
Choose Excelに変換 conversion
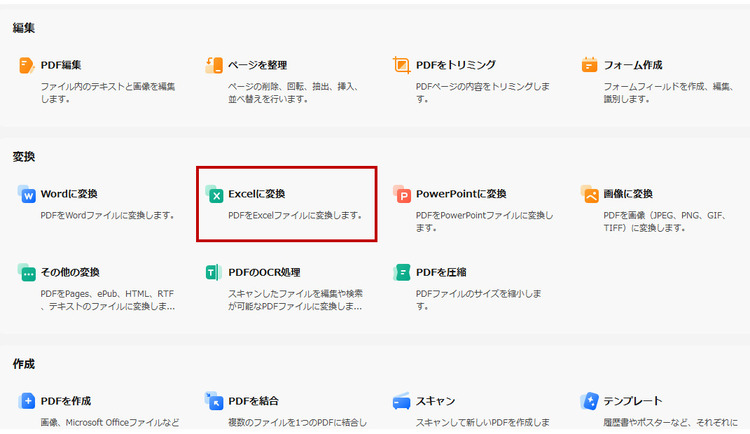pyautogui.click(x=256, y=194)
